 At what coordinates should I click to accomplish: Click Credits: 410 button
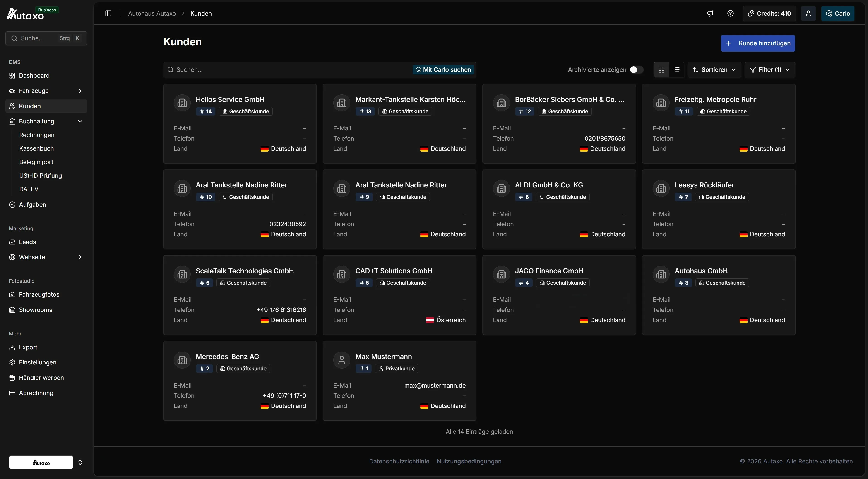tap(769, 14)
